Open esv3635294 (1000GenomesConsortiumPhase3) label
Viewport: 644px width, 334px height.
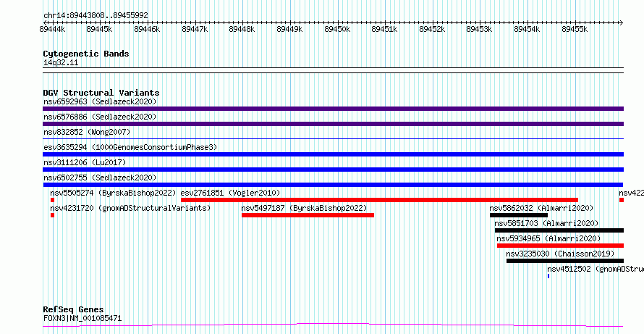(x=130, y=147)
